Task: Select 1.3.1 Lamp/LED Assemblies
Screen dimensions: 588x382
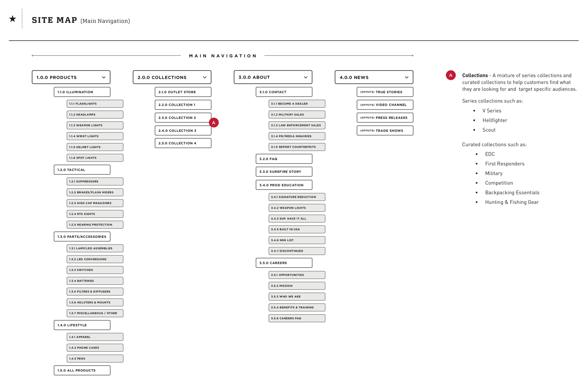Action: click(95, 249)
